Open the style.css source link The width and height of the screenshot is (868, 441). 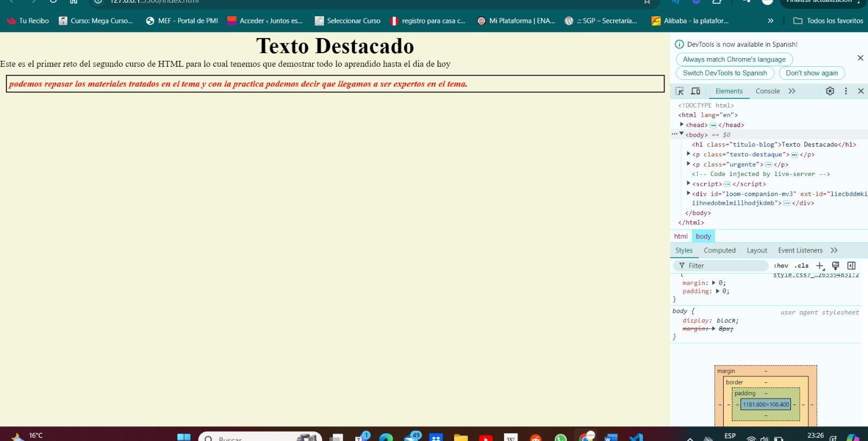pyautogui.click(x=816, y=275)
